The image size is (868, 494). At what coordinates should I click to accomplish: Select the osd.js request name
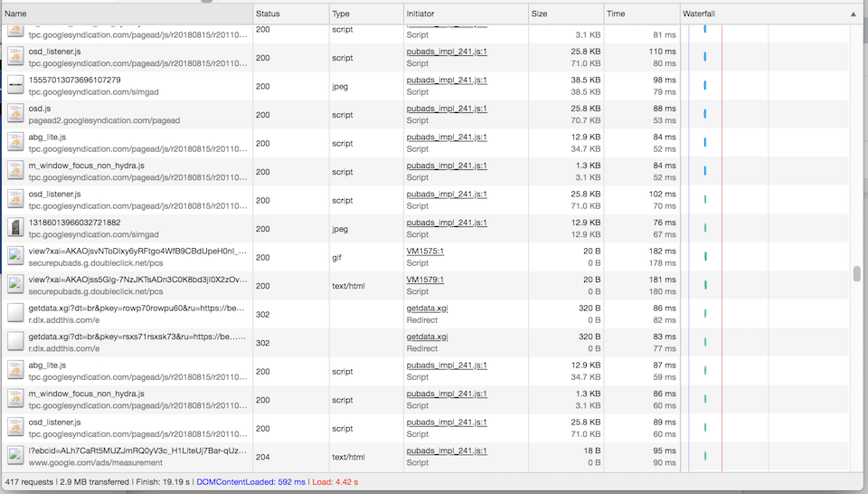[40, 109]
